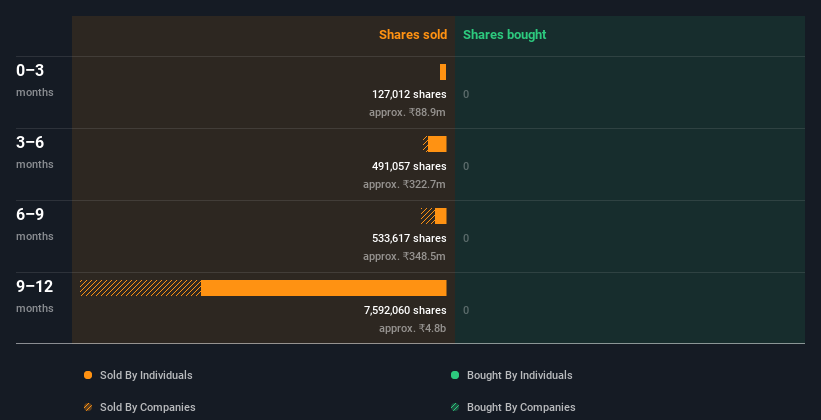821x420 pixels.
Task: Click the 6–9 months row label
Action: (35, 224)
